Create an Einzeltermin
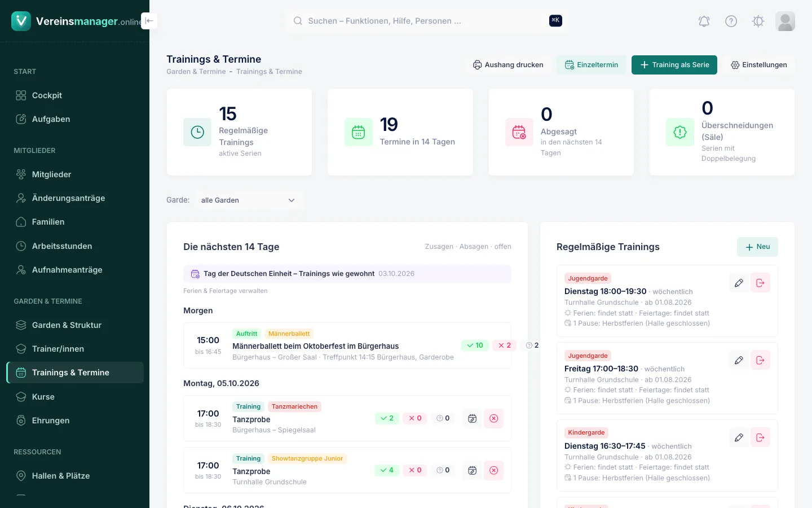This screenshot has width=812, height=508. click(592, 65)
